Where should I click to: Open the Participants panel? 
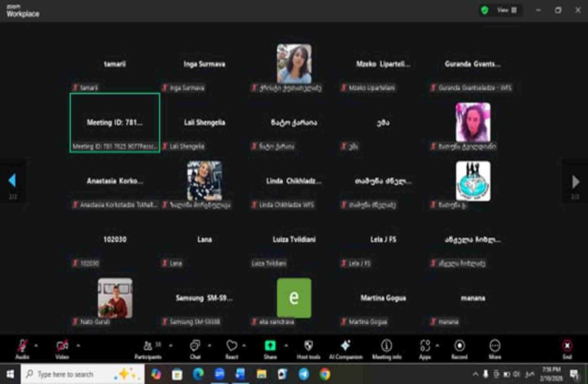point(148,347)
